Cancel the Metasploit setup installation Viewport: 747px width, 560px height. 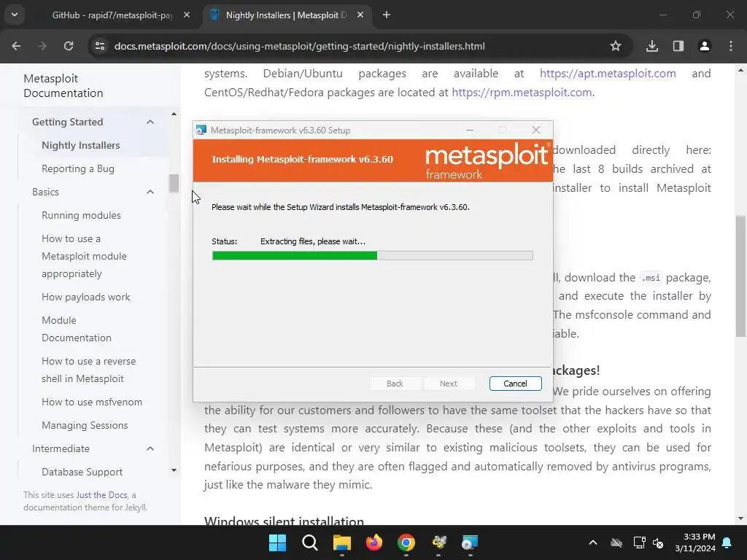(515, 384)
